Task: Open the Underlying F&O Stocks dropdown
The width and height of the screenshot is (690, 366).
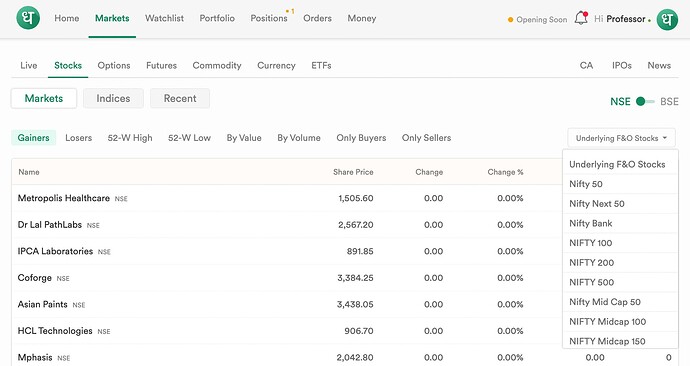Action: click(621, 138)
